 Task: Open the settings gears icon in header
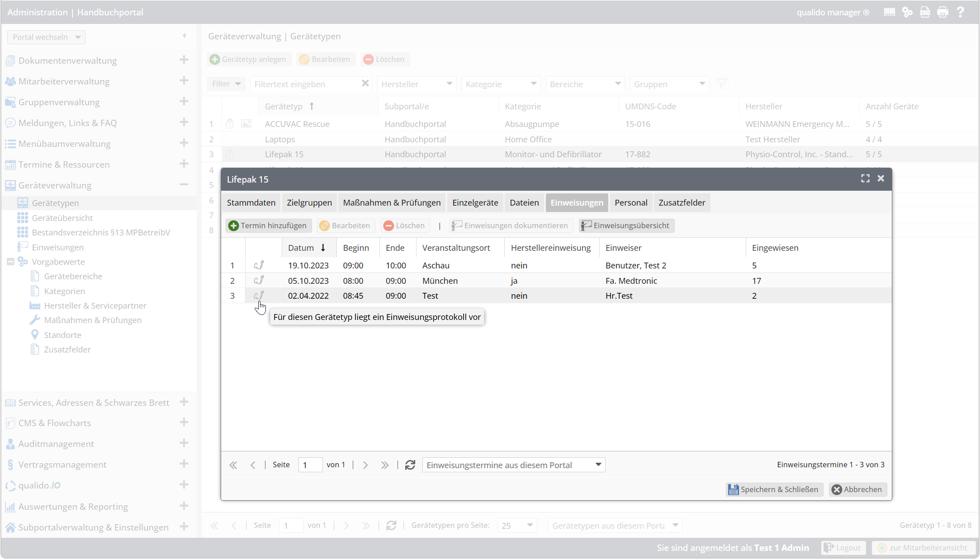(907, 12)
